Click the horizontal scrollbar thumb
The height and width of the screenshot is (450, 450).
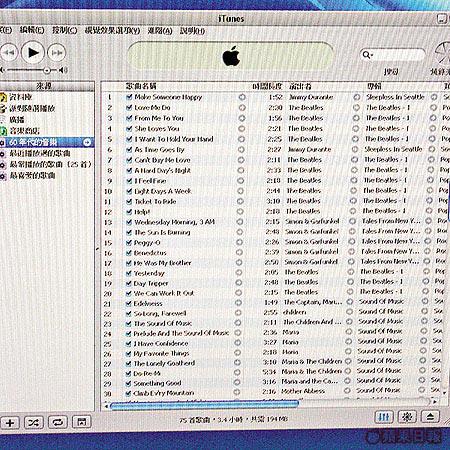[x=204, y=405]
